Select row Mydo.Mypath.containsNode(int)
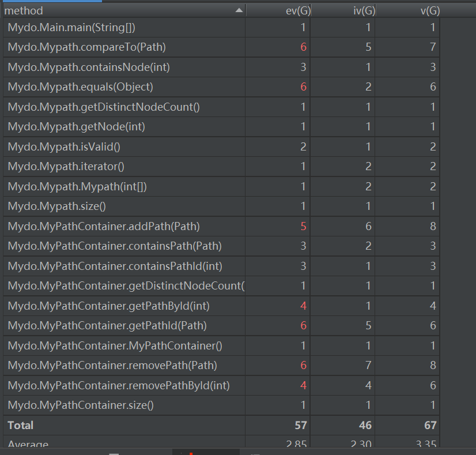The width and height of the screenshot is (476, 455). pos(221,67)
